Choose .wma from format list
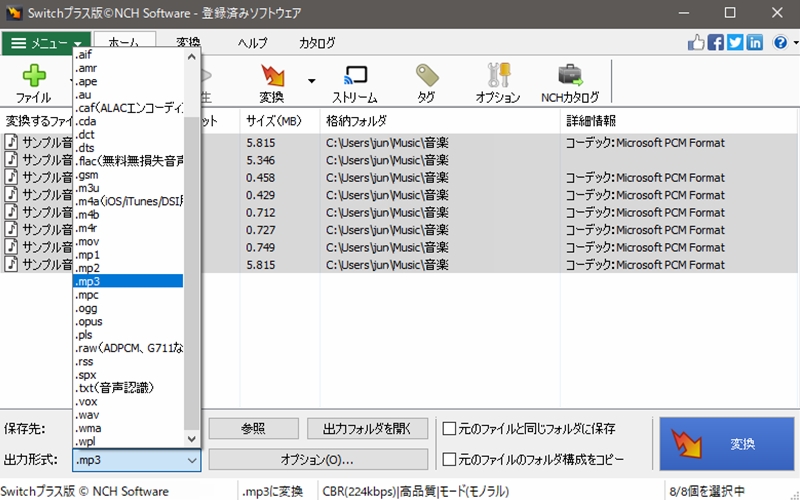The height and width of the screenshot is (500, 800). point(128,428)
